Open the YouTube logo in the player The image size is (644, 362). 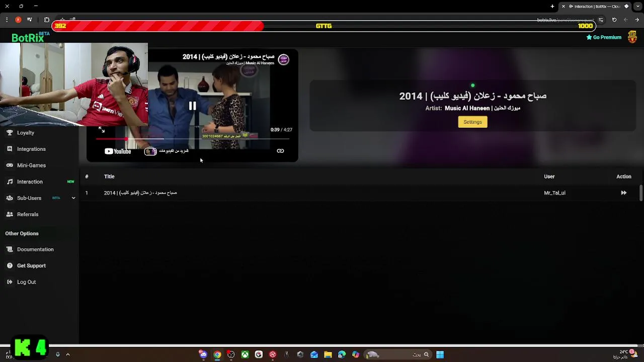[118, 151]
